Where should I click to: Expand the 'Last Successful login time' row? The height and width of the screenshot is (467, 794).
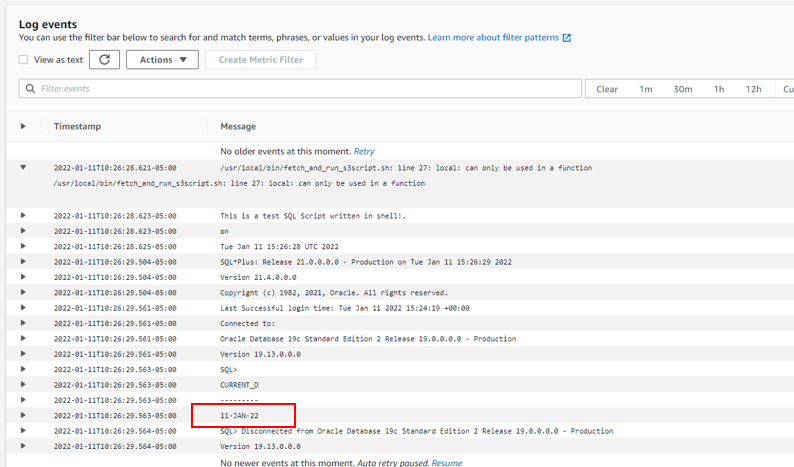pos(23,307)
